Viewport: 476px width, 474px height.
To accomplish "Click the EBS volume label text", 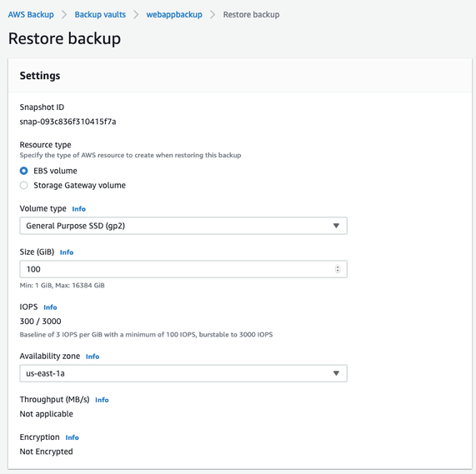I will point(55,171).
